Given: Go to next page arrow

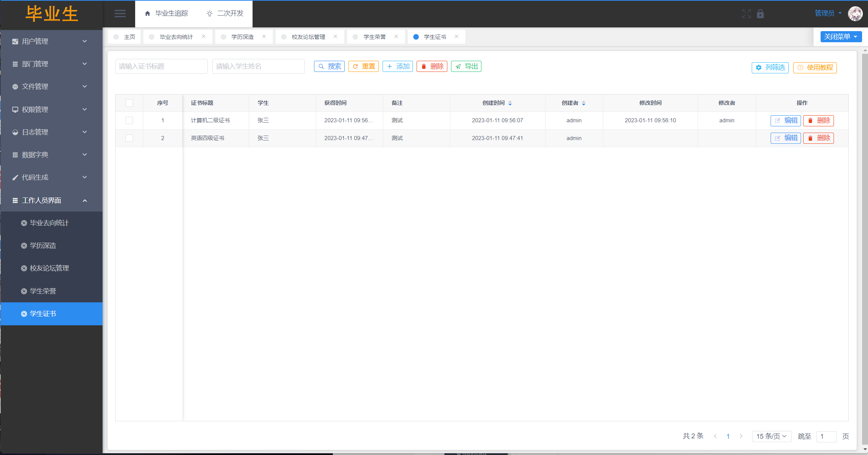Looking at the screenshot, I should click(741, 436).
